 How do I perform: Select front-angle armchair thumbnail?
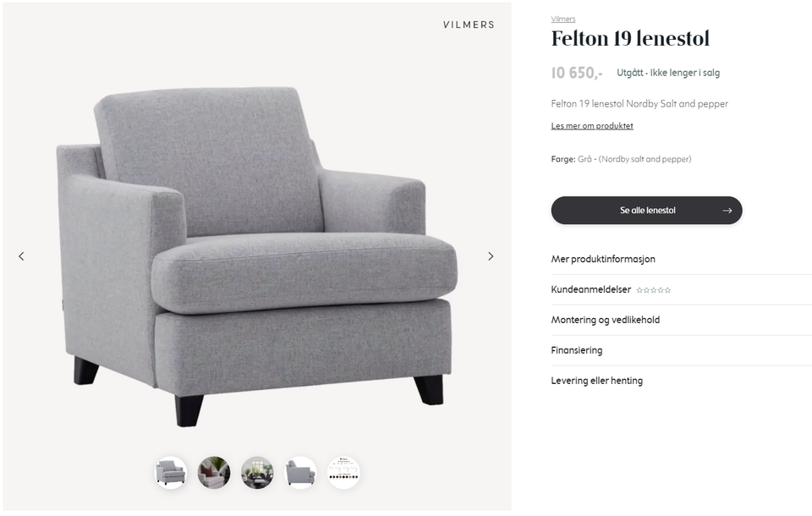[x=171, y=472]
